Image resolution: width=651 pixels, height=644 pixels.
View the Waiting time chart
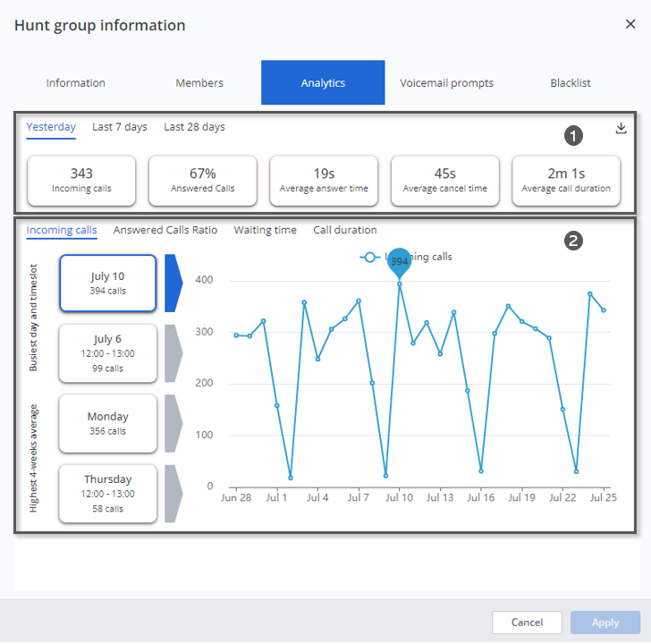266,230
